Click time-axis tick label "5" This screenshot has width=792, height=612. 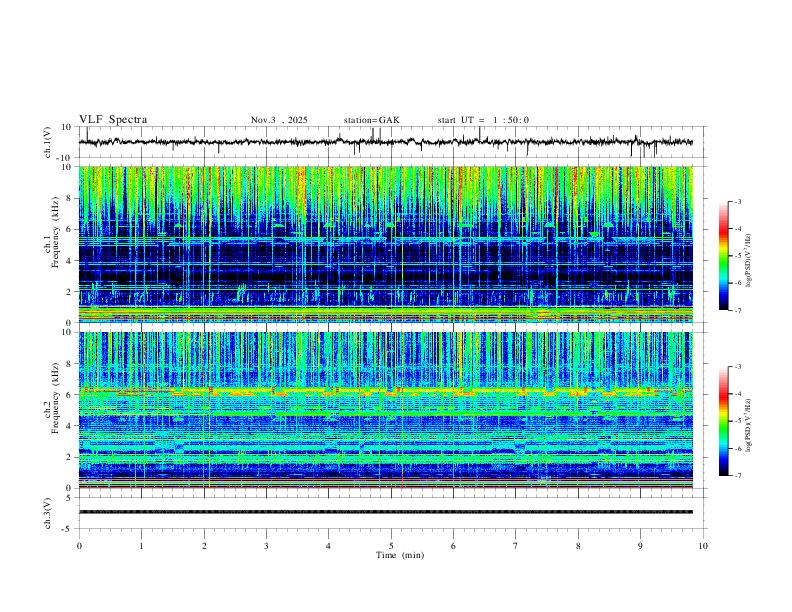(x=391, y=546)
